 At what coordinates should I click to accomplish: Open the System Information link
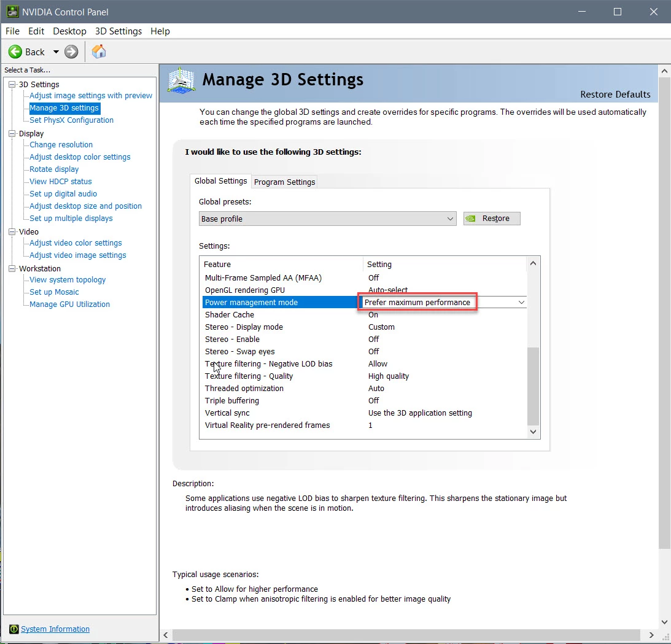[x=55, y=629]
